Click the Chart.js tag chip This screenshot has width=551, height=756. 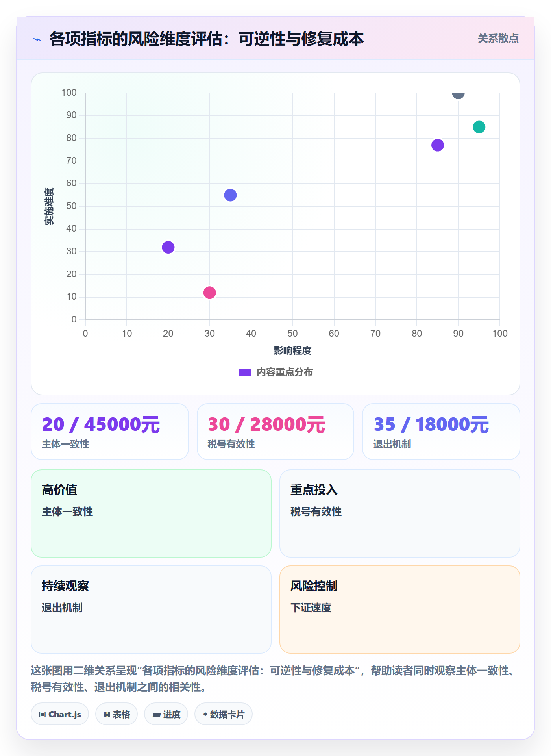click(60, 714)
